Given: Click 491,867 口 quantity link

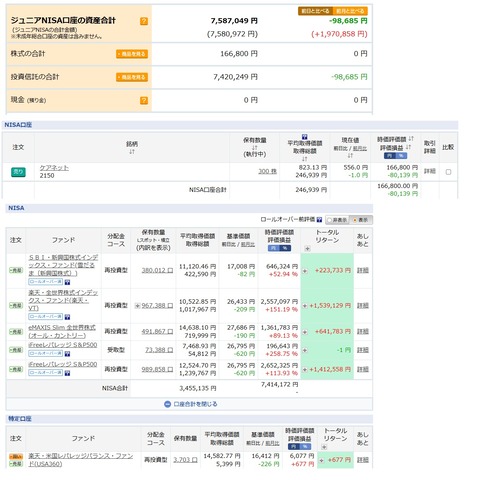Looking at the screenshot, I should [x=157, y=332].
